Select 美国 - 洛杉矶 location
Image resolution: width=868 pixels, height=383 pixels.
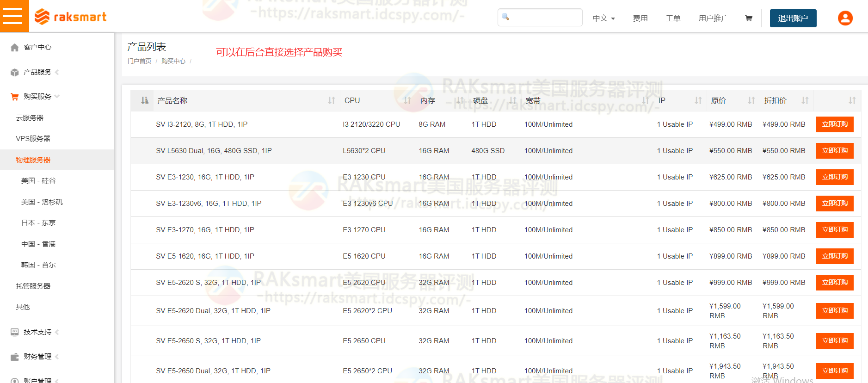click(42, 202)
